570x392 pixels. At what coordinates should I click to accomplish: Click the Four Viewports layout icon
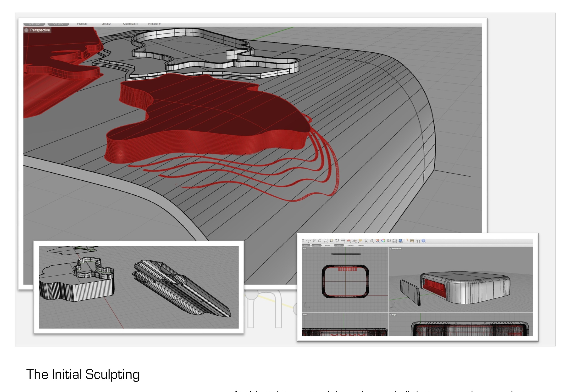[343, 241]
